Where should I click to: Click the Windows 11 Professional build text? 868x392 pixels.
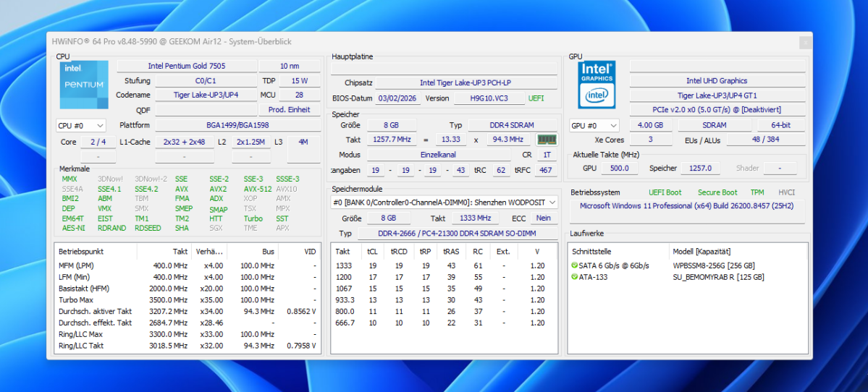click(x=686, y=205)
